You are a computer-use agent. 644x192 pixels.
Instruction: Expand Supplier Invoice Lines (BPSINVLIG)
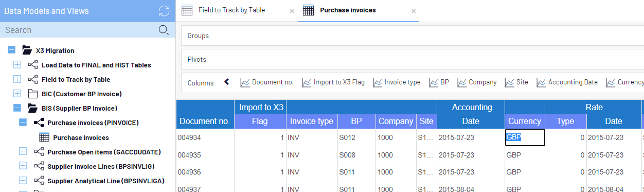tap(23, 166)
